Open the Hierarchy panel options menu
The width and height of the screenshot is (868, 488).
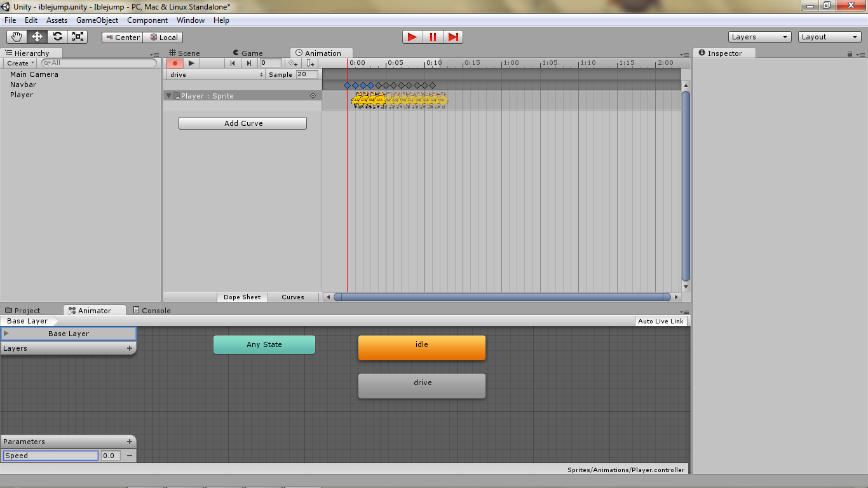click(156, 54)
